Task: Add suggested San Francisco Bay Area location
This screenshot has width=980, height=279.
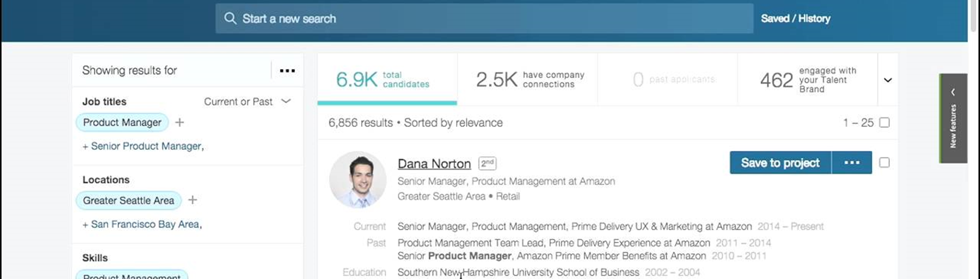Action: (x=142, y=224)
